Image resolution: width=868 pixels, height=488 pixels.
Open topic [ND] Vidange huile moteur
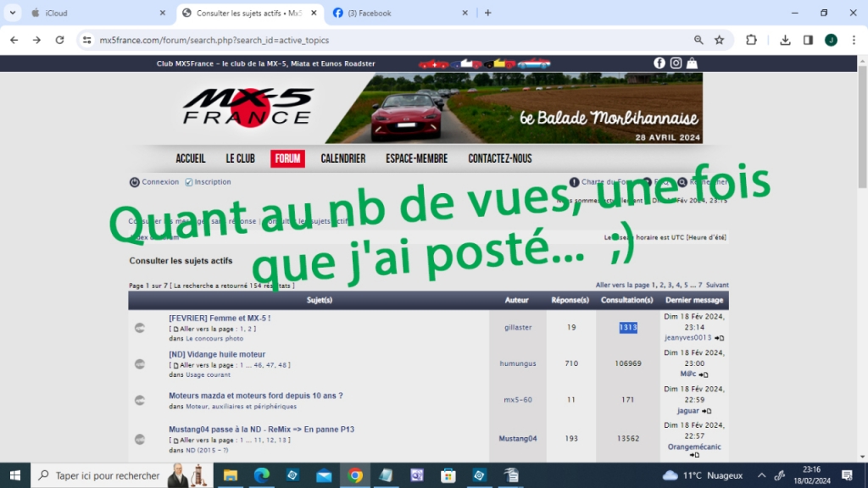point(217,355)
